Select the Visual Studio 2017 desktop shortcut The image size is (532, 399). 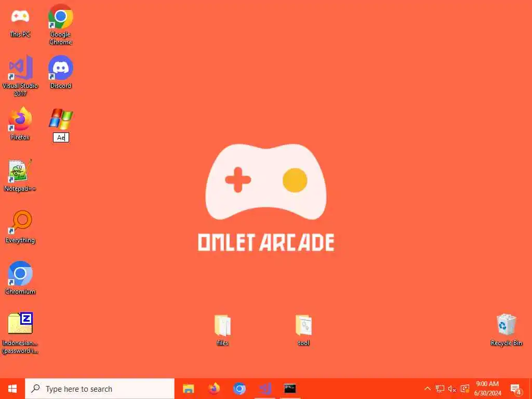coord(20,75)
